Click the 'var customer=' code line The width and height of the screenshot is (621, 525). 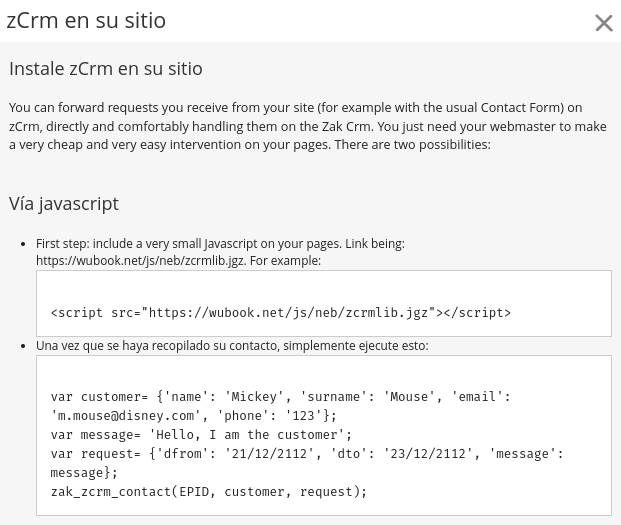click(x=281, y=397)
